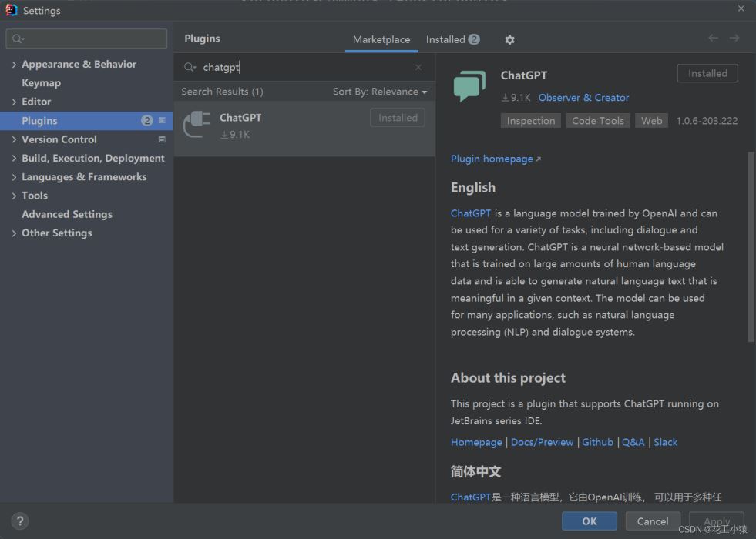This screenshot has height=539, width=756.
Task: Click the Plugins update count badge
Action: pyautogui.click(x=146, y=120)
